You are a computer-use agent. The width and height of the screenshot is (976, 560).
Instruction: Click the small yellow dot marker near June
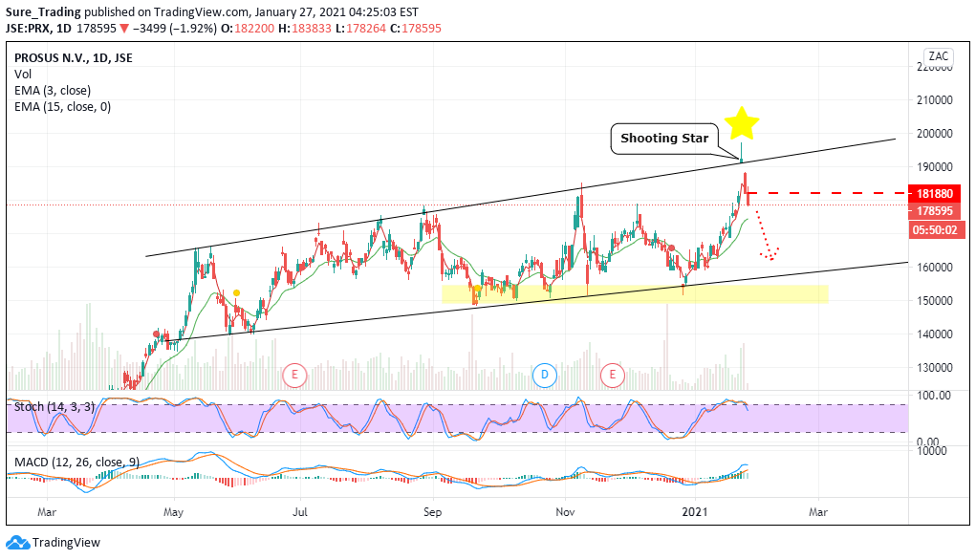pos(236,292)
